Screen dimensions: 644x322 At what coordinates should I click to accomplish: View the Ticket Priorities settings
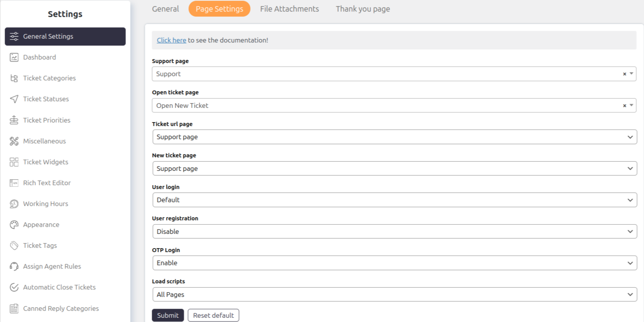[x=47, y=120]
